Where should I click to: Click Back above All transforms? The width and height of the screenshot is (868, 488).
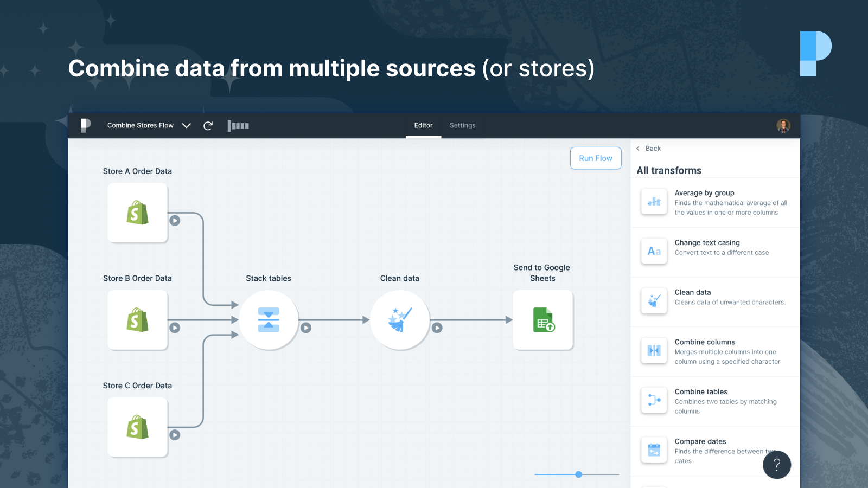649,148
